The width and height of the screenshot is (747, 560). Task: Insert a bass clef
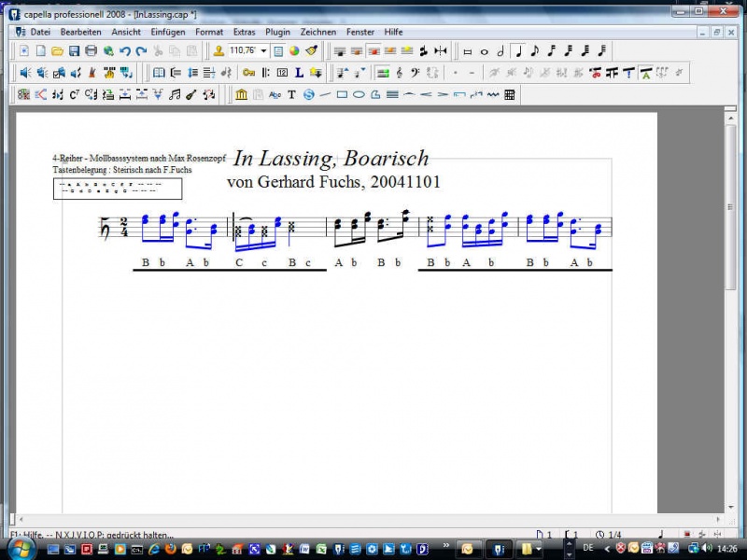coord(416,72)
